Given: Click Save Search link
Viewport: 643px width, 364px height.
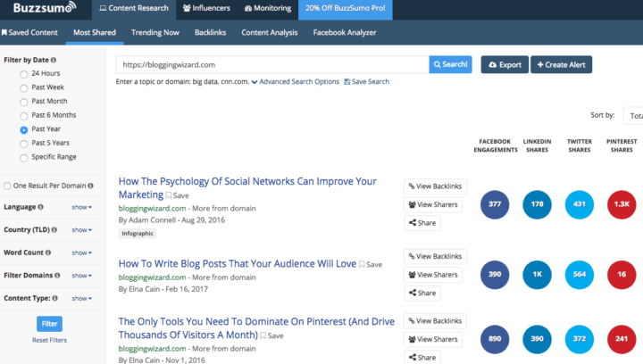Looking at the screenshot, I should [x=367, y=82].
